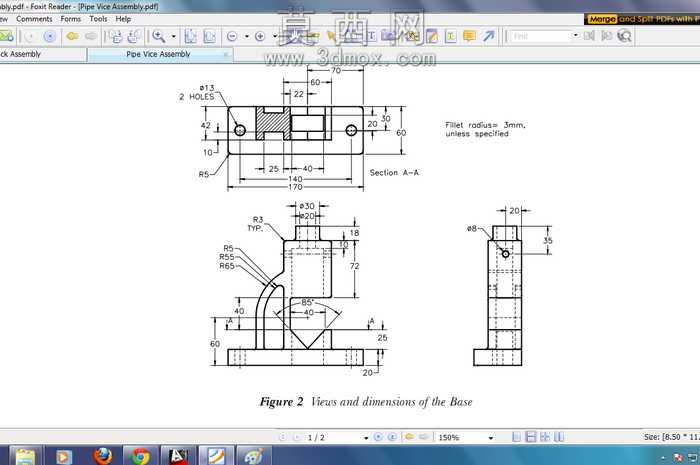This screenshot has height=465, width=700.
Task: Select the yellow sticky note comment tool
Action: point(469,36)
